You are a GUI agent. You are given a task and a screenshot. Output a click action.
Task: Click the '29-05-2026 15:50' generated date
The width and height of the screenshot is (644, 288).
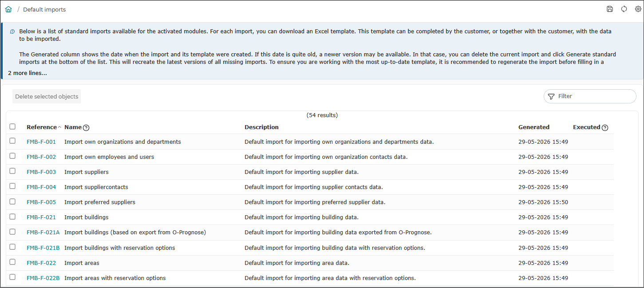click(543, 202)
